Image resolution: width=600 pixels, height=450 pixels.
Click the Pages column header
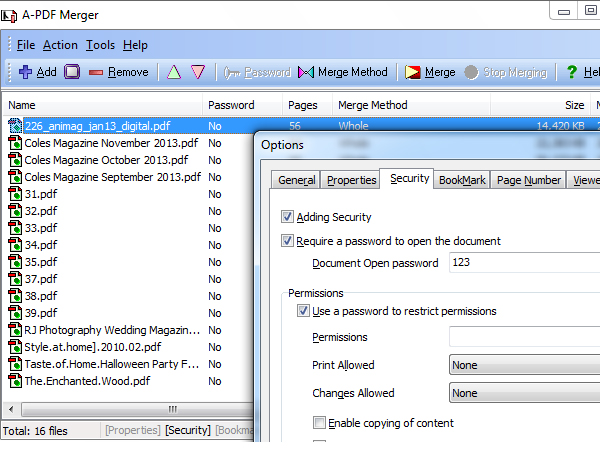click(308, 105)
